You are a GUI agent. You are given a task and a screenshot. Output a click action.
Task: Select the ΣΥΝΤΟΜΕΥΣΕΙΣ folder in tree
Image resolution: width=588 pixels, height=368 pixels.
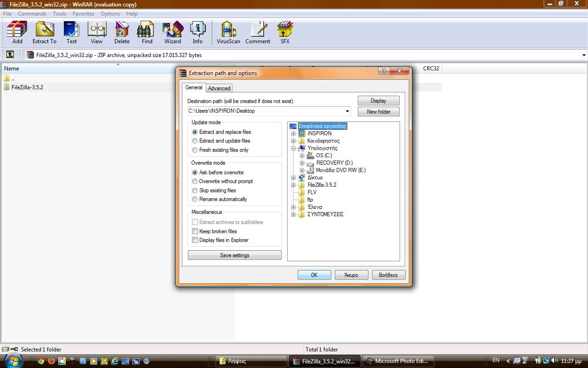pyautogui.click(x=325, y=214)
